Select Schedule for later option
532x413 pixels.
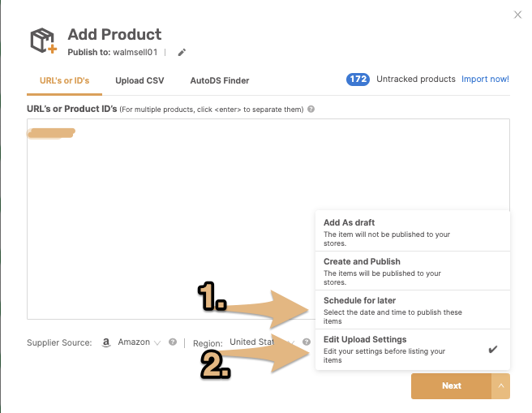tap(413, 310)
